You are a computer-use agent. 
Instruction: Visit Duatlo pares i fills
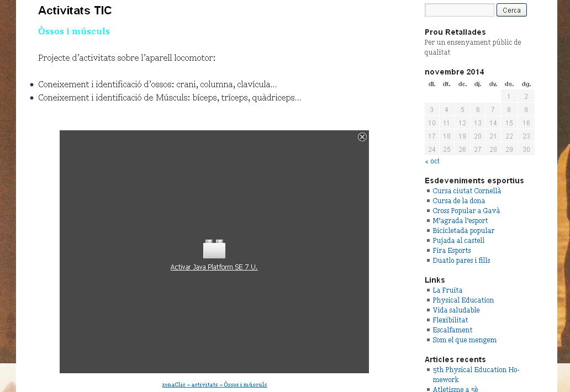461,261
